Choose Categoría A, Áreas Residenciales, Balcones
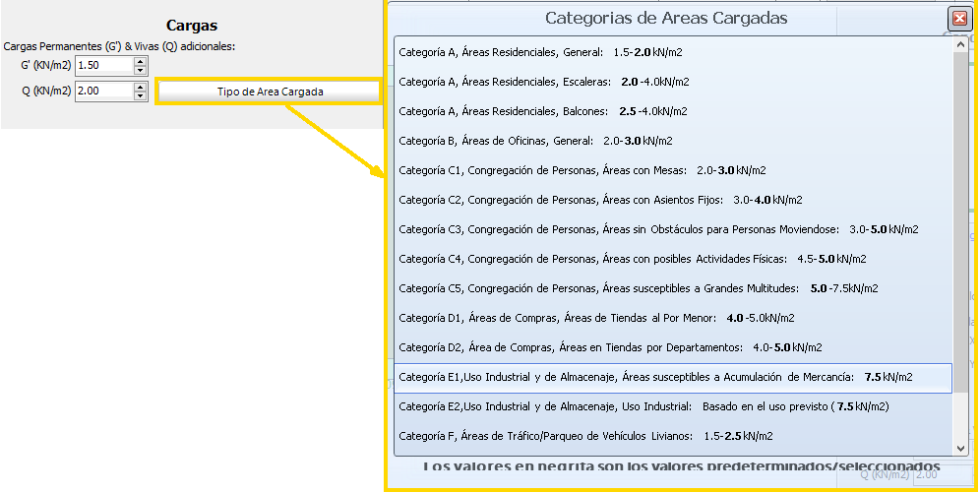Image resolution: width=980 pixels, height=493 pixels. [x=542, y=111]
